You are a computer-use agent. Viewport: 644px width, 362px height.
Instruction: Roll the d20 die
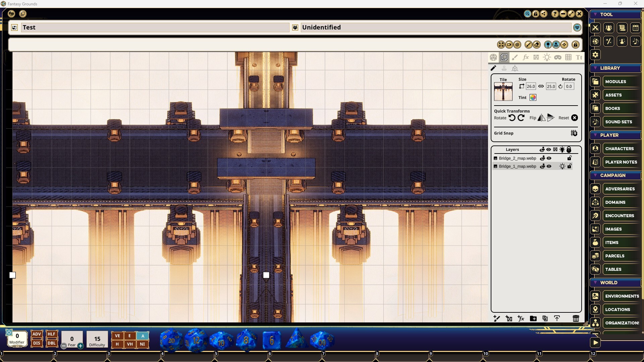[171, 340]
